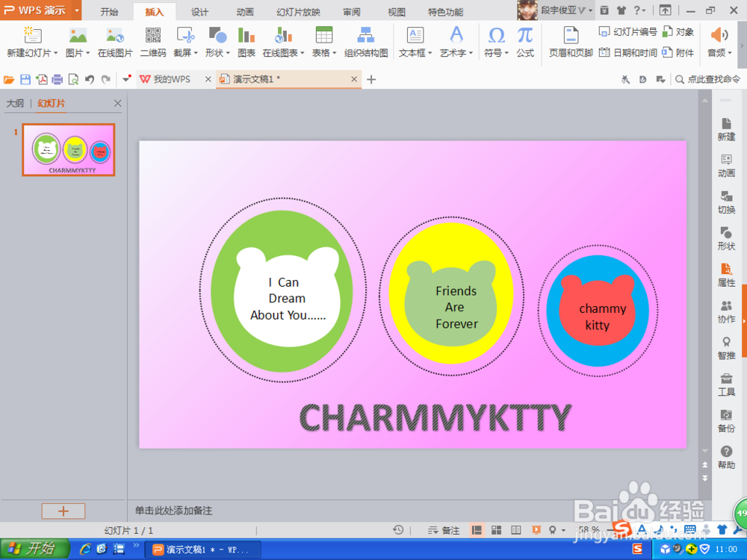Open the 新建幻灯片 dropdown arrow
This screenshot has width=747, height=560.
click(x=56, y=53)
